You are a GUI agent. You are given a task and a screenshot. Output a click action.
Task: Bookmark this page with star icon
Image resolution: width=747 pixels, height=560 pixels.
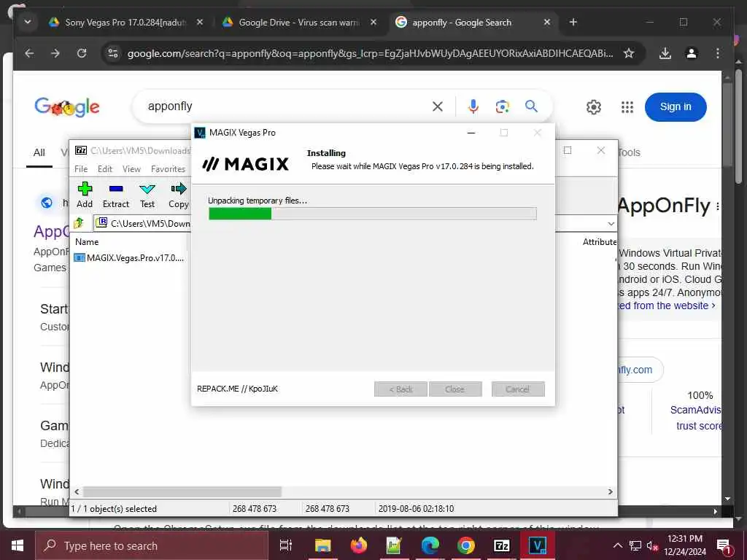point(629,53)
